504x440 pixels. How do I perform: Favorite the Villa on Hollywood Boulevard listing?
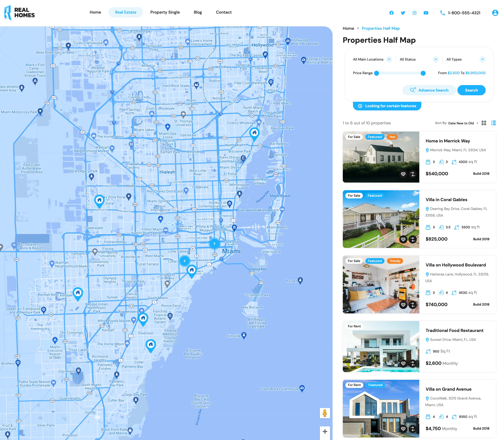[x=403, y=305]
